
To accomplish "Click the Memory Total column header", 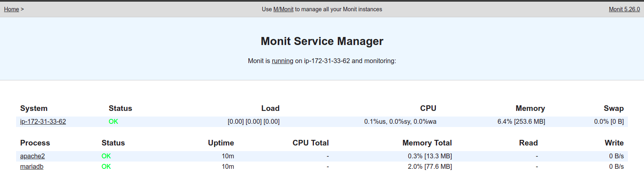I will pos(427,143).
